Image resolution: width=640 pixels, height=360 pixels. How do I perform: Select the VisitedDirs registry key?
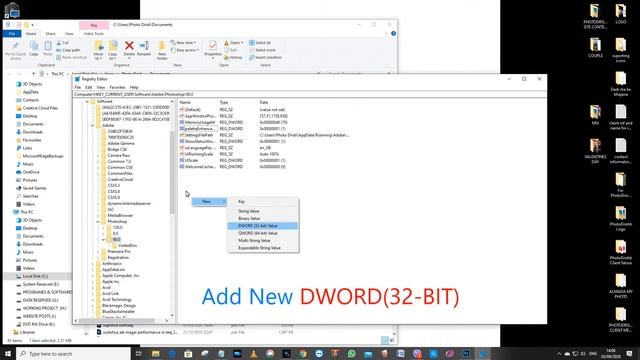(127, 246)
